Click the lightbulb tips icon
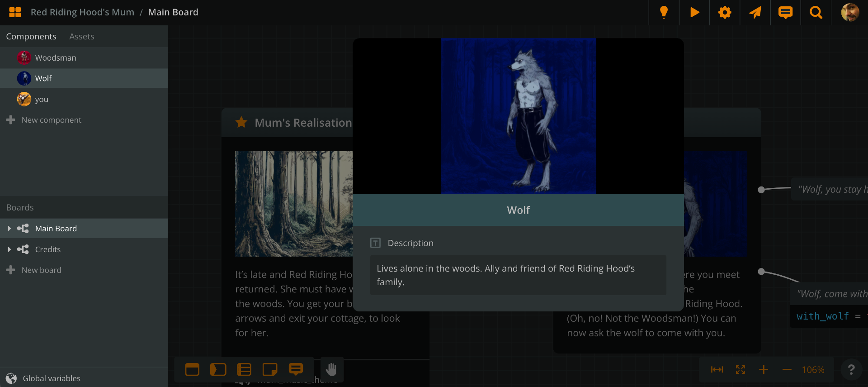Screen dimensions: 868x387 pyautogui.click(x=664, y=12)
